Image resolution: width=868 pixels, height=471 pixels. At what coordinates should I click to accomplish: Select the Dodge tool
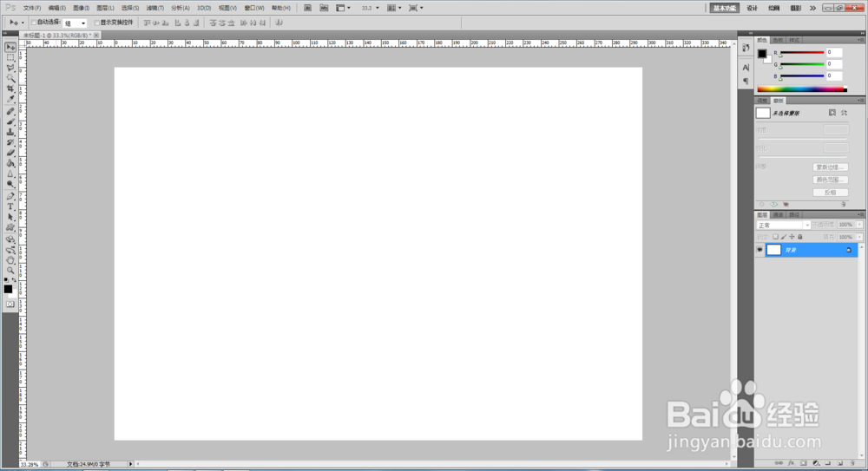coord(10,185)
